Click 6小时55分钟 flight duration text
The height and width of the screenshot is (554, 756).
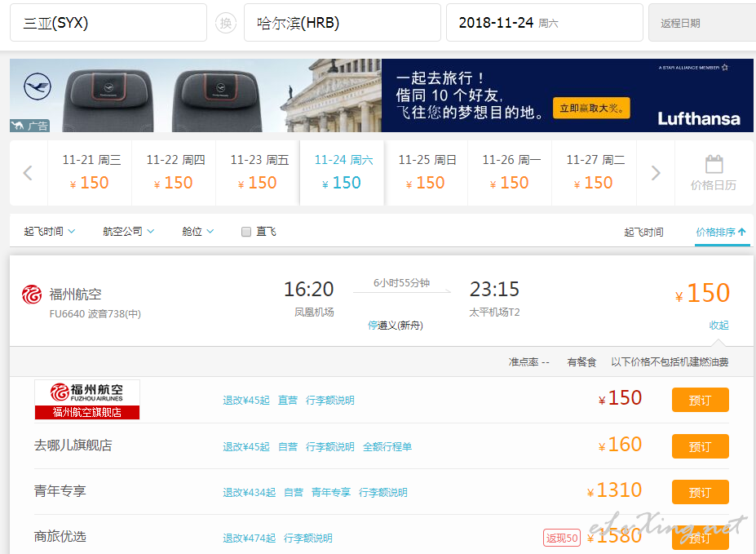401,283
